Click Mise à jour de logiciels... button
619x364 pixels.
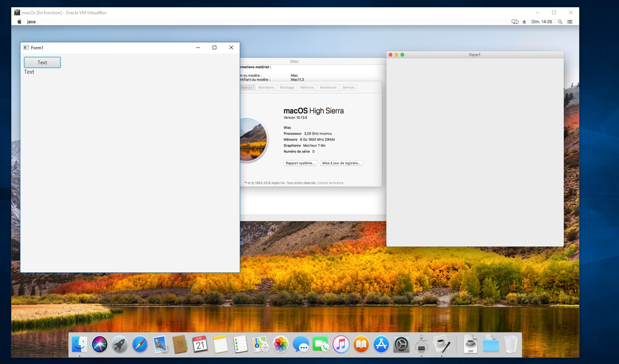tap(341, 163)
